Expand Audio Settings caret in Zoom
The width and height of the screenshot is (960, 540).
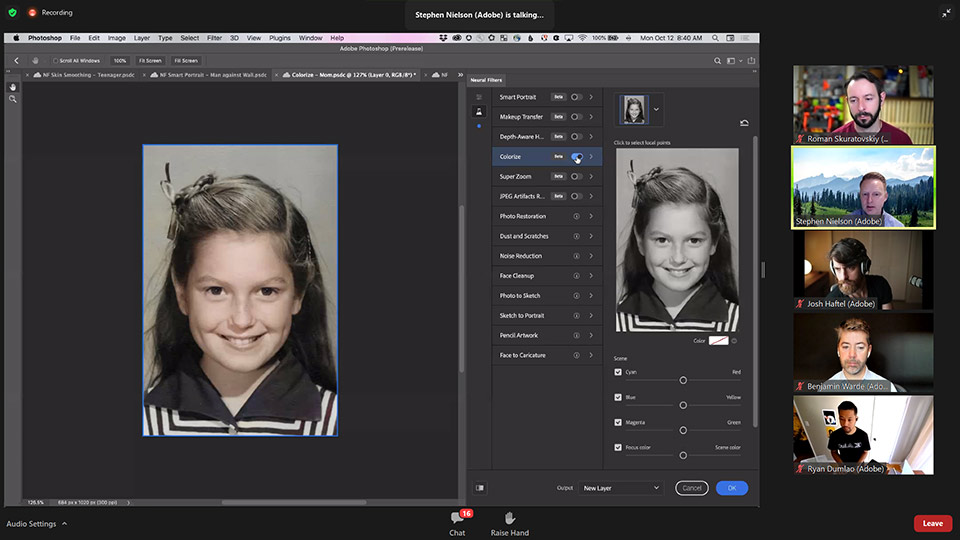pos(64,523)
